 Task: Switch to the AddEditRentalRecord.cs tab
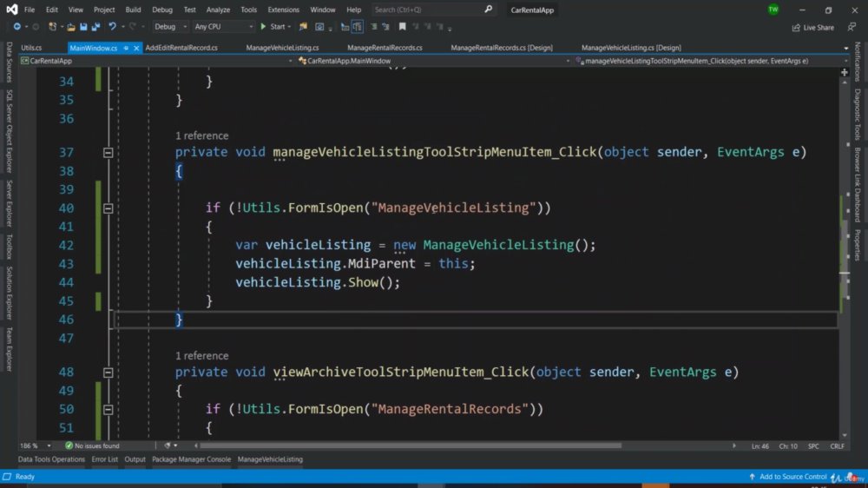coord(181,48)
